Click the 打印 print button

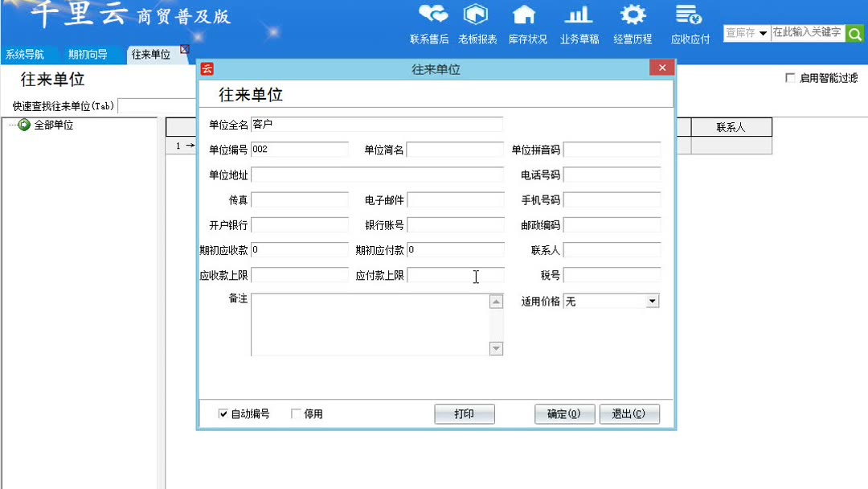pyautogui.click(x=465, y=413)
